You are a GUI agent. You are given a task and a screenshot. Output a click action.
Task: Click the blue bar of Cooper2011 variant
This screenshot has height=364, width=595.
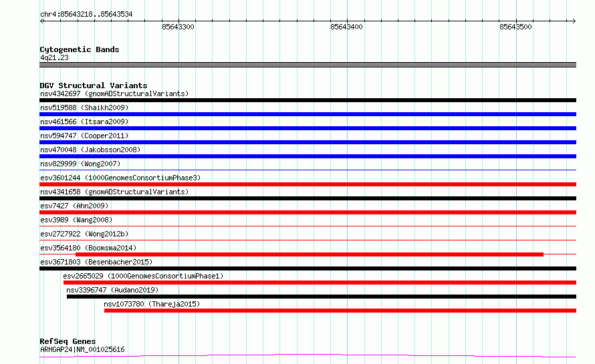pyautogui.click(x=308, y=142)
